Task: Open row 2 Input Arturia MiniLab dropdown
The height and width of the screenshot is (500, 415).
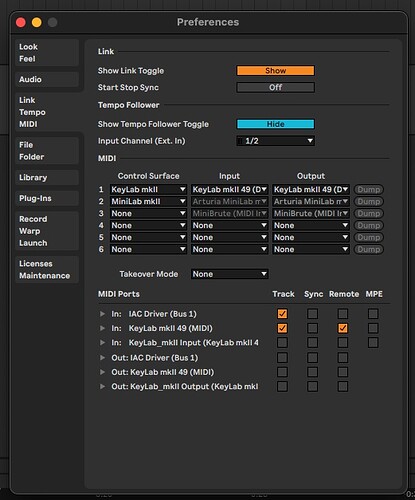Action: [230, 201]
